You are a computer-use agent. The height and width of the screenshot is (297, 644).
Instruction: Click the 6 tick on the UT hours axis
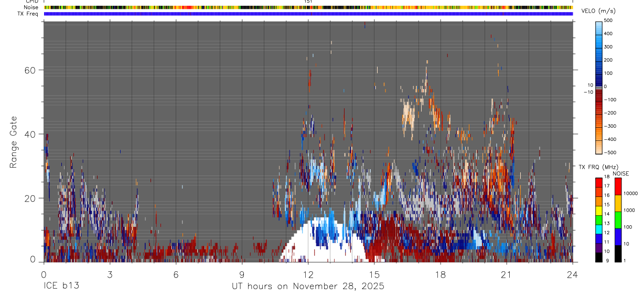(176, 274)
